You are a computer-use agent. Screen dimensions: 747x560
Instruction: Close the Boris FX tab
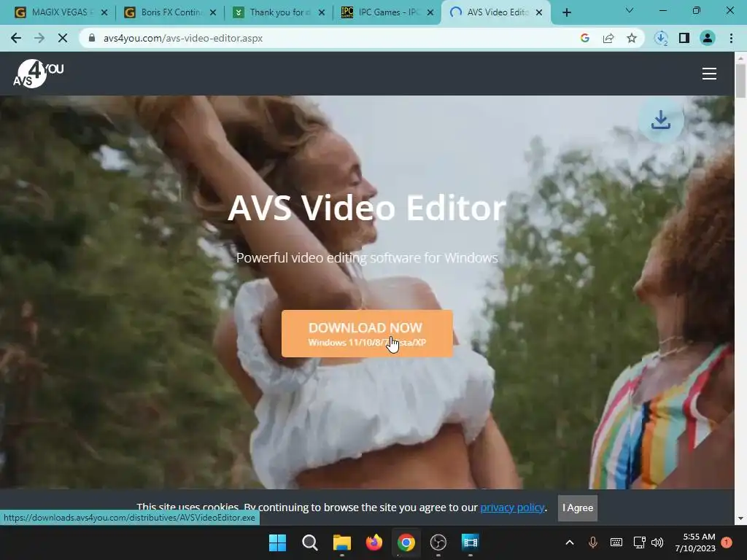tap(213, 12)
